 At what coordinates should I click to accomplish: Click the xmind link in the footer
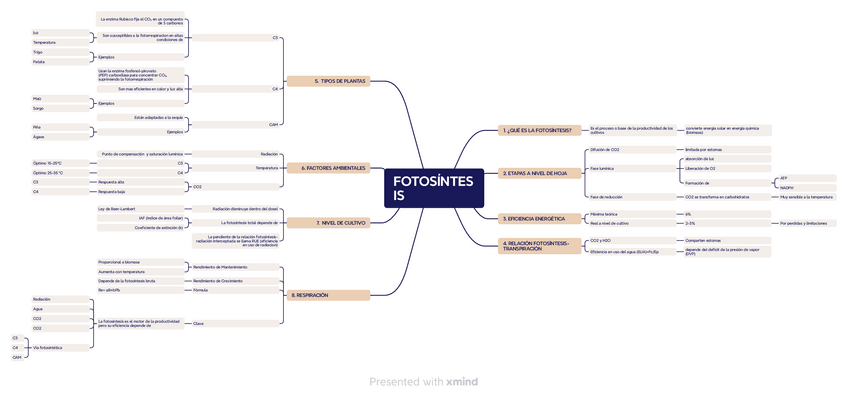pos(462,382)
